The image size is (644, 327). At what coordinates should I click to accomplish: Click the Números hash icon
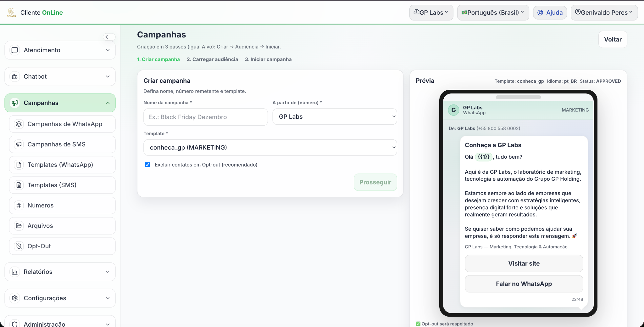19,206
